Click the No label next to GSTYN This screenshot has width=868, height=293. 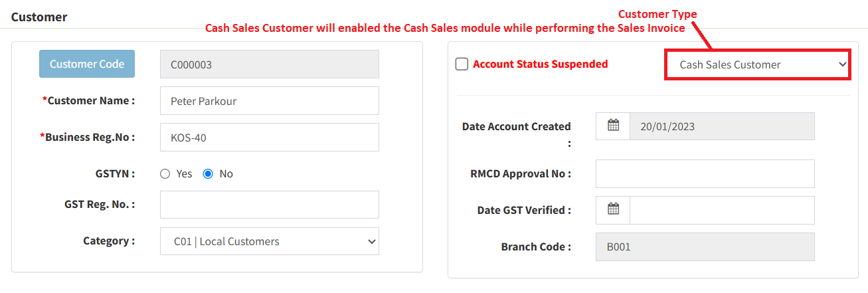(x=226, y=174)
